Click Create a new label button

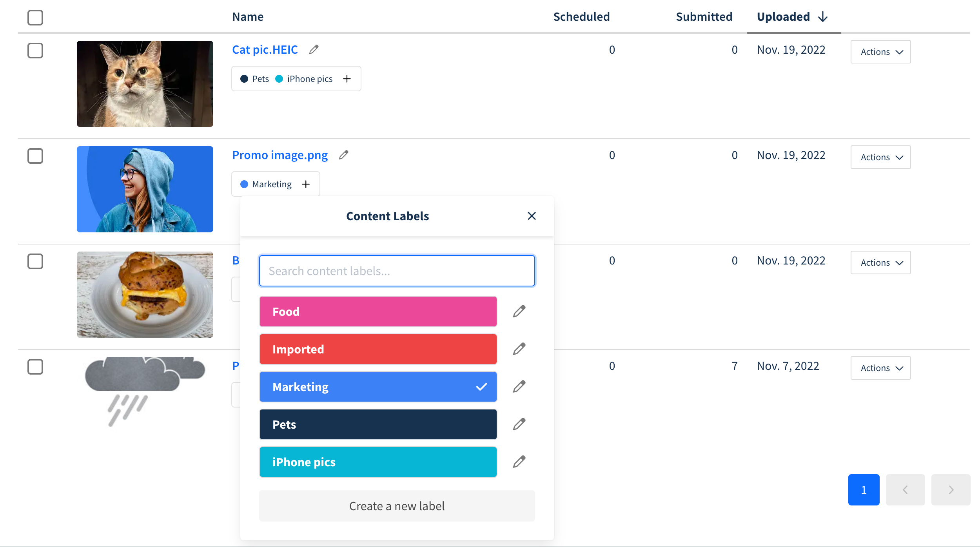tap(397, 506)
